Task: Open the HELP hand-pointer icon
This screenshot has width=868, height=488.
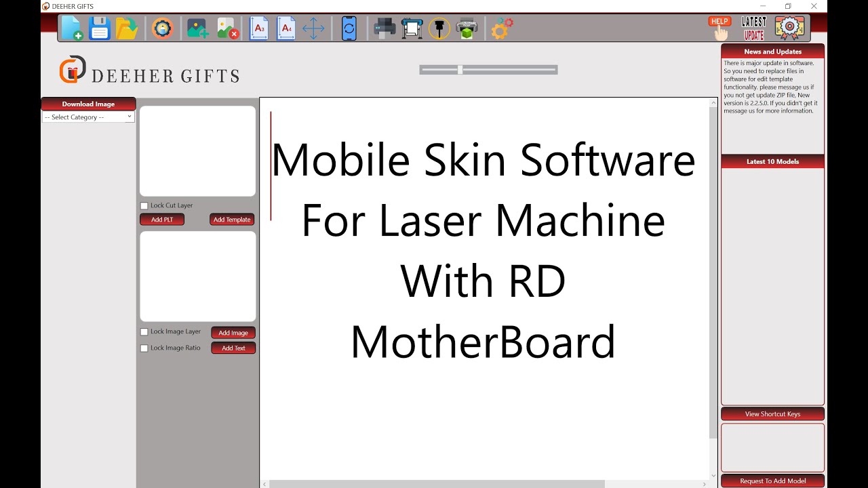Action: tap(719, 28)
